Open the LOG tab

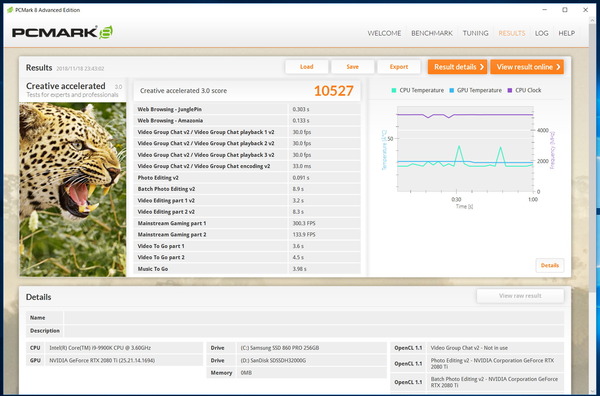pyautogui.click(x=541, y=33)
